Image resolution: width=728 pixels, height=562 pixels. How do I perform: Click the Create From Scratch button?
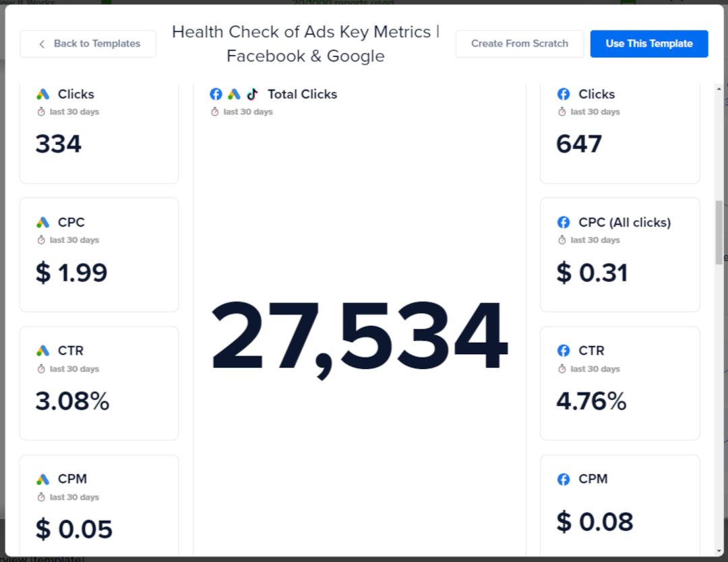click(520, 44)
